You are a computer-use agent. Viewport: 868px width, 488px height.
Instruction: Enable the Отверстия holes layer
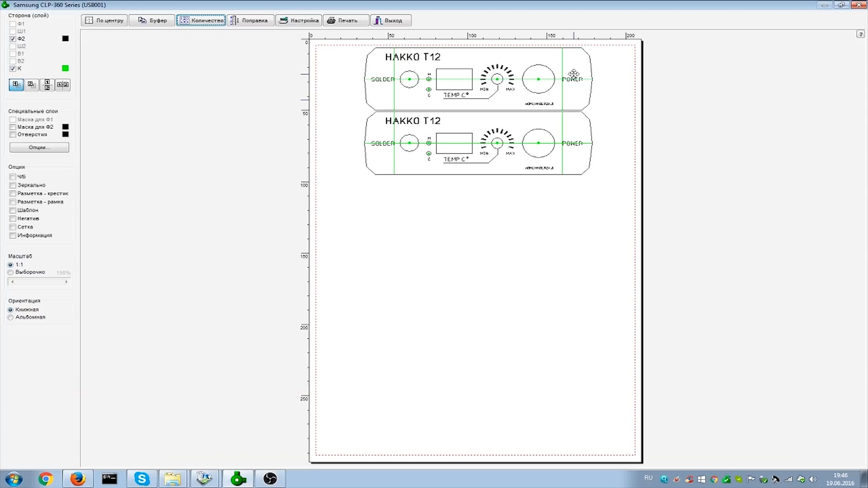(13, 135)
